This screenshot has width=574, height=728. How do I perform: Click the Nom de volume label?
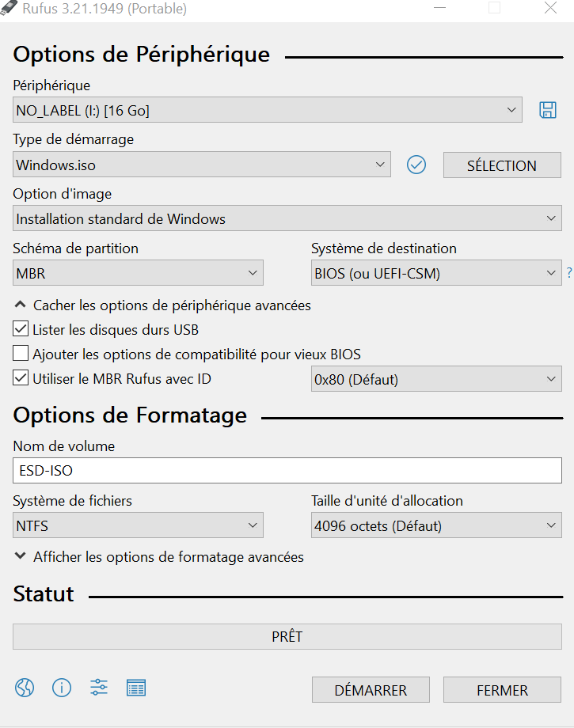pos(63,446)
